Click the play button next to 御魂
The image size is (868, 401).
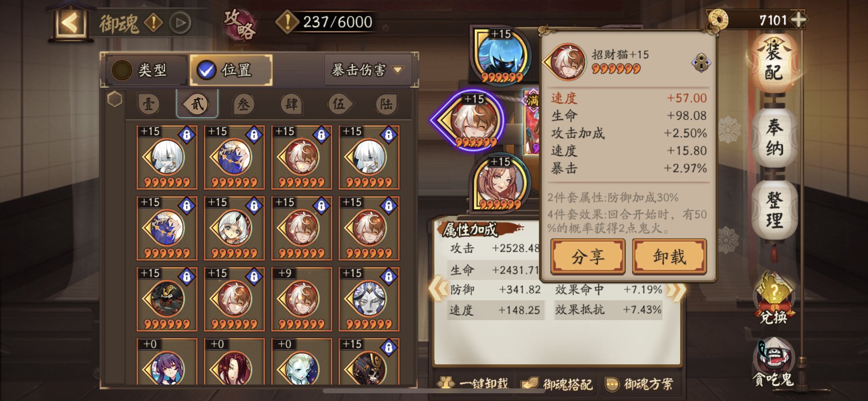click(x=180, y=23)
